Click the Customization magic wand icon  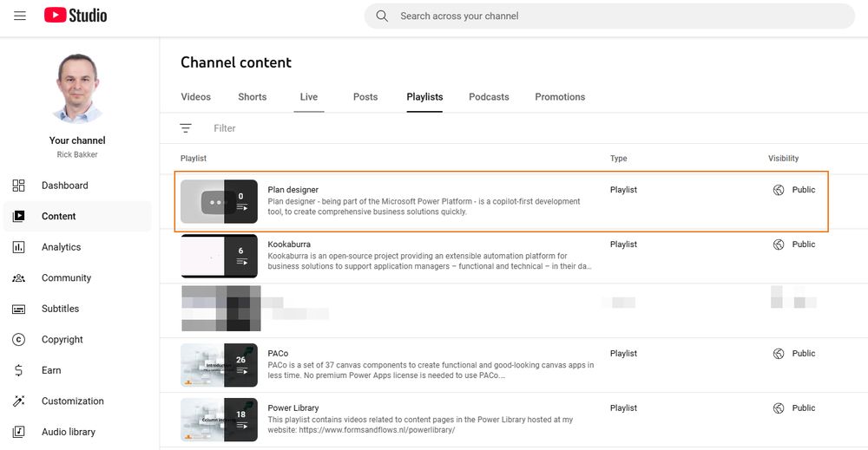click(x=19, y=401)
